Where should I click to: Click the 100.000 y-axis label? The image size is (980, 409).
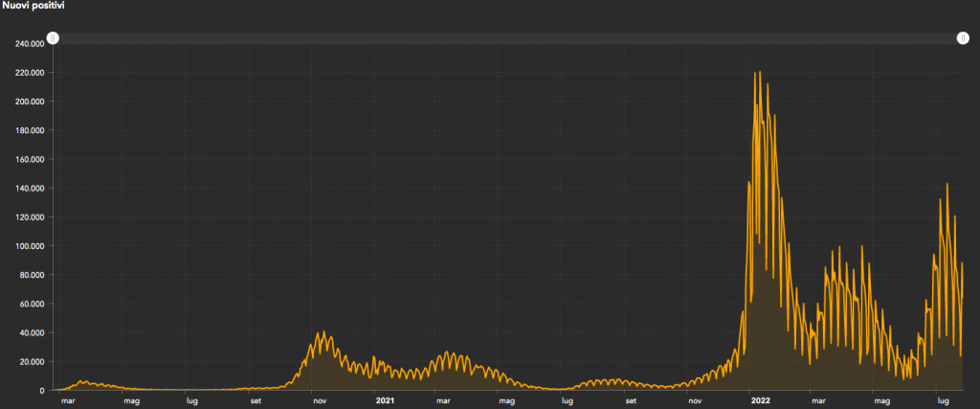coord(32,246)
